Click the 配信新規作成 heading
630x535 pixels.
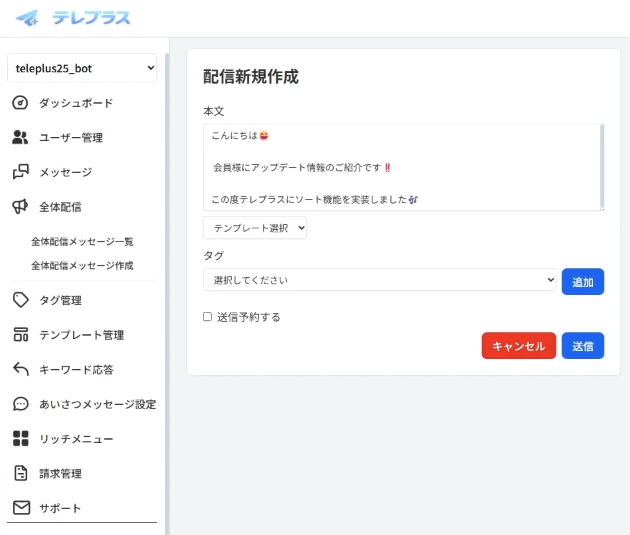point(251,77)
